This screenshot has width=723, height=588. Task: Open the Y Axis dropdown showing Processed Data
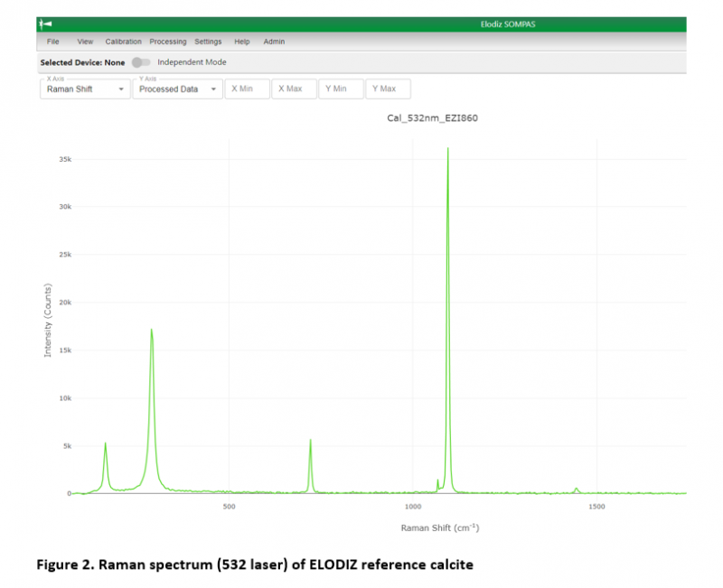(x=177, y=89)
